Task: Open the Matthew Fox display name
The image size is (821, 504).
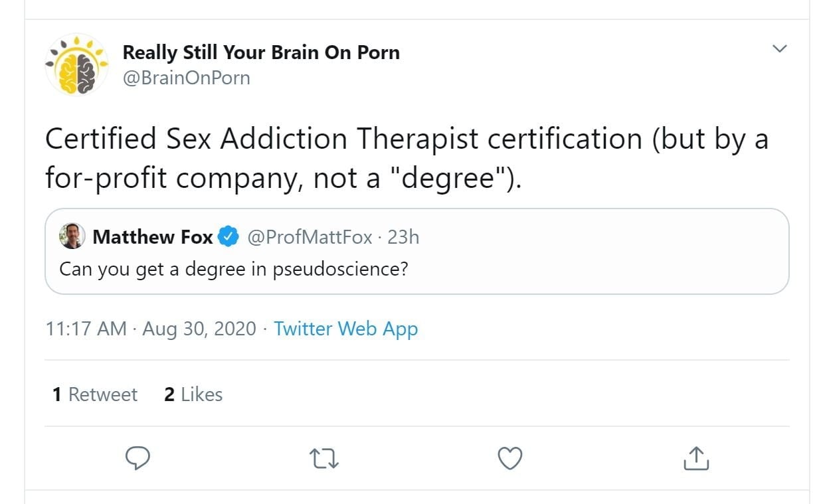Action: (x=153, y=237)
